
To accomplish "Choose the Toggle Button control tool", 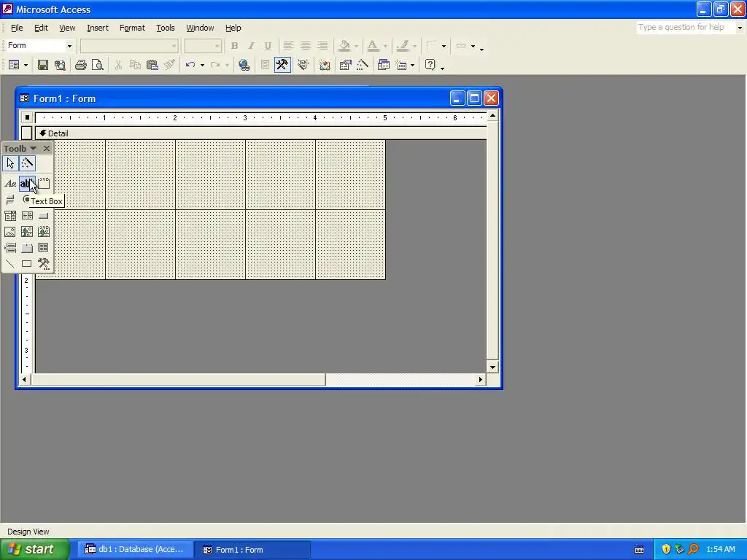I will point(10,200).
